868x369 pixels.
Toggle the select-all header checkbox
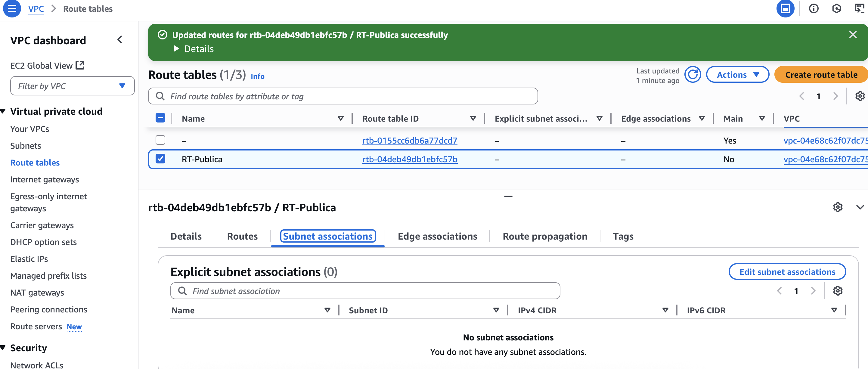tap(160, 118)
